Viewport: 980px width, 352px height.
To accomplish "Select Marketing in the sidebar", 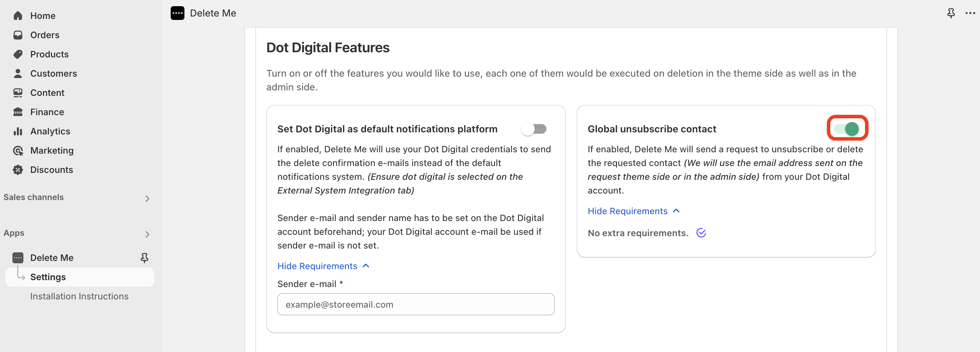I will (x=52, y=151).
